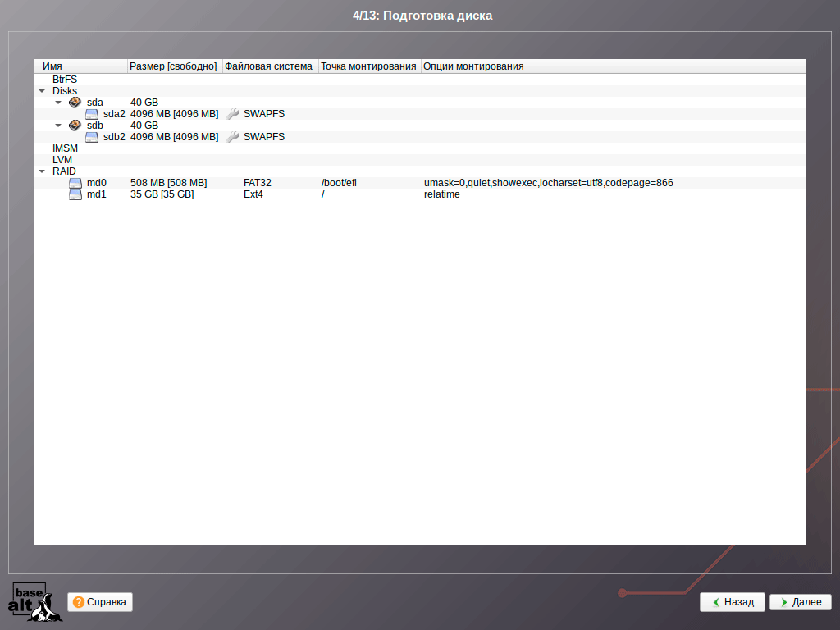This screenshot has width=840, height=630.
Task: Click the green forward arrow icon
Action: tap(784, 602)
